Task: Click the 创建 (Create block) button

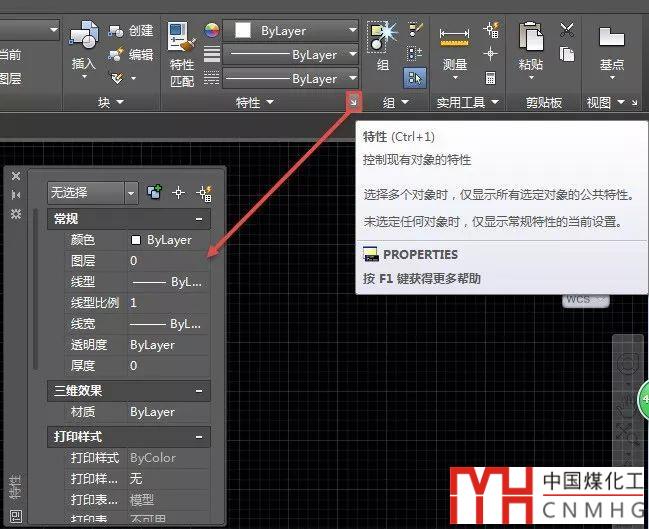Action: click(131, 31)
